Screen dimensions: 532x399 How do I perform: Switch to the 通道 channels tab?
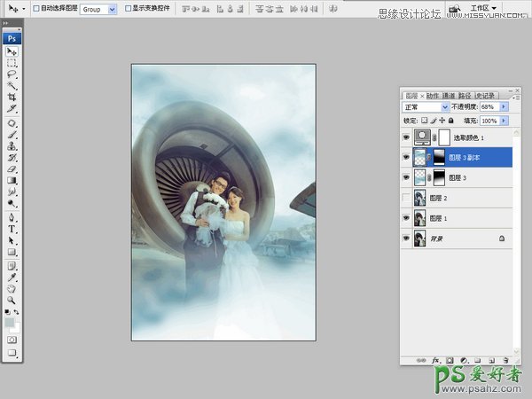[x=449, y=95]
